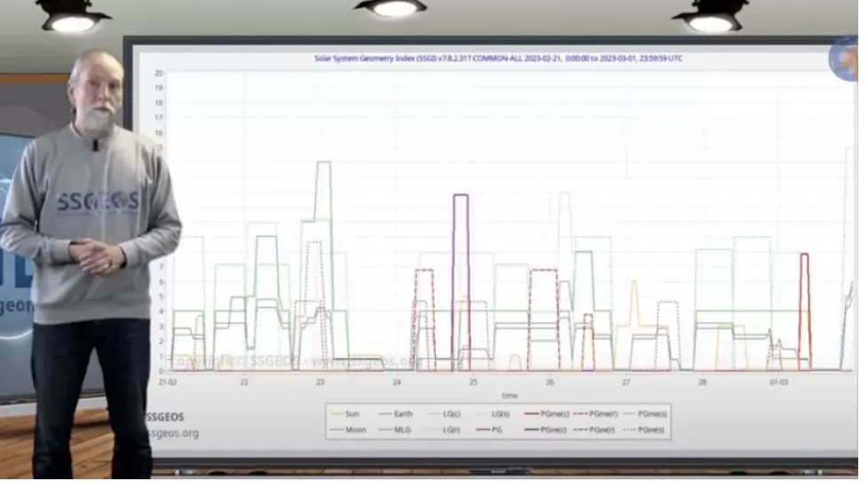This screenshot has height=489, width=868.
Task: Click the 20 value on the y-axis
Action: coord(158,73)
